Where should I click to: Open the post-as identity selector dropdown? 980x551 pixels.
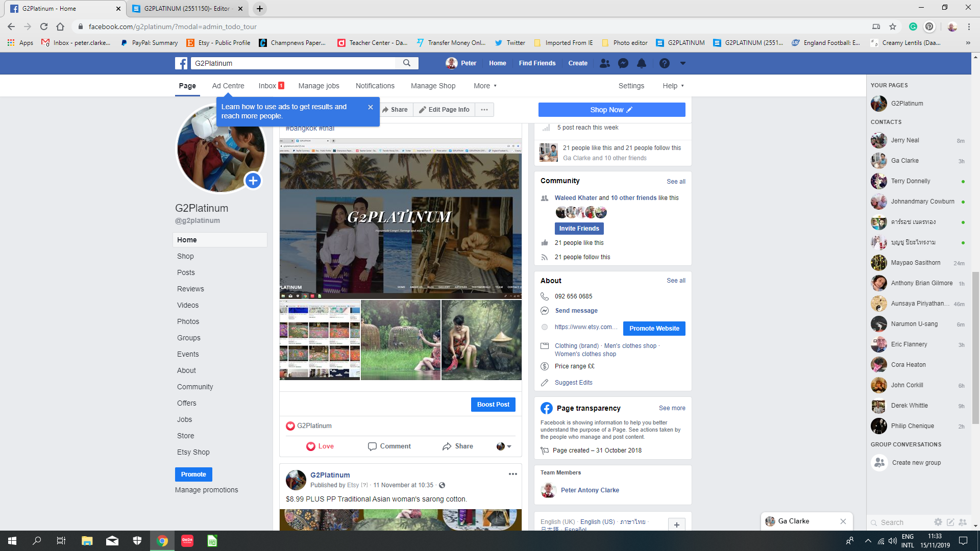click(504, 446)
